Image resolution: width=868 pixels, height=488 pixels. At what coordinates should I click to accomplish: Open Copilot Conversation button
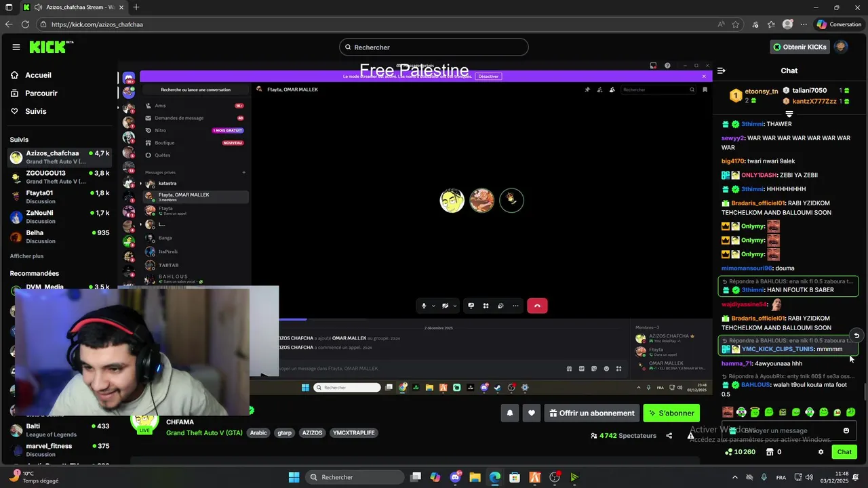coord(839,24)
